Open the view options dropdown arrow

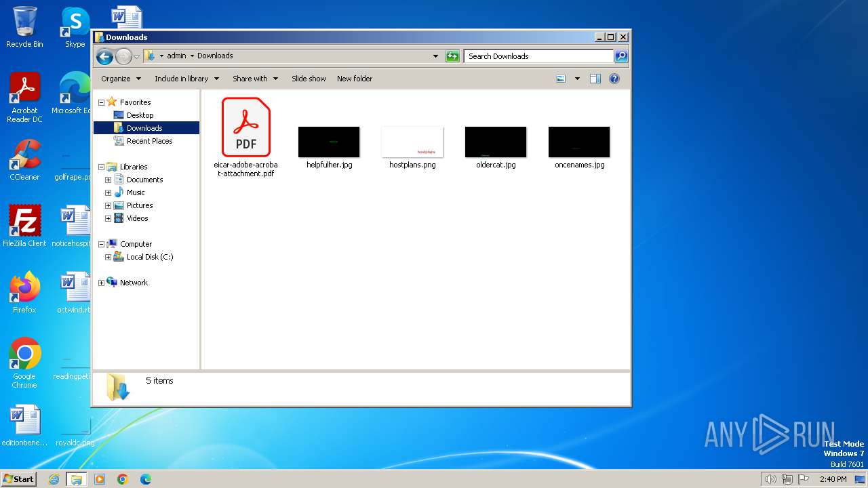click(x=577, y=79)
